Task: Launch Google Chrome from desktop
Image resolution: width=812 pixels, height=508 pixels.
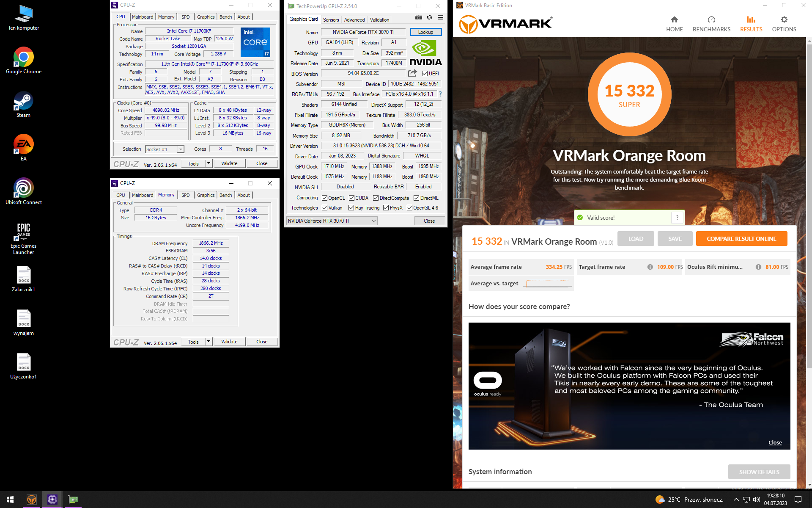Action: pyautogui.click(x=23, y=61)
